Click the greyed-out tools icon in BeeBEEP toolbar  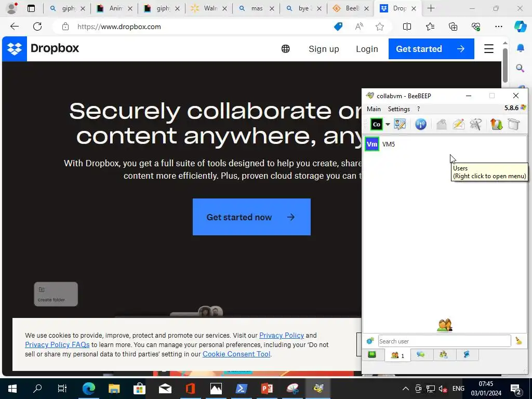(476, 124)
